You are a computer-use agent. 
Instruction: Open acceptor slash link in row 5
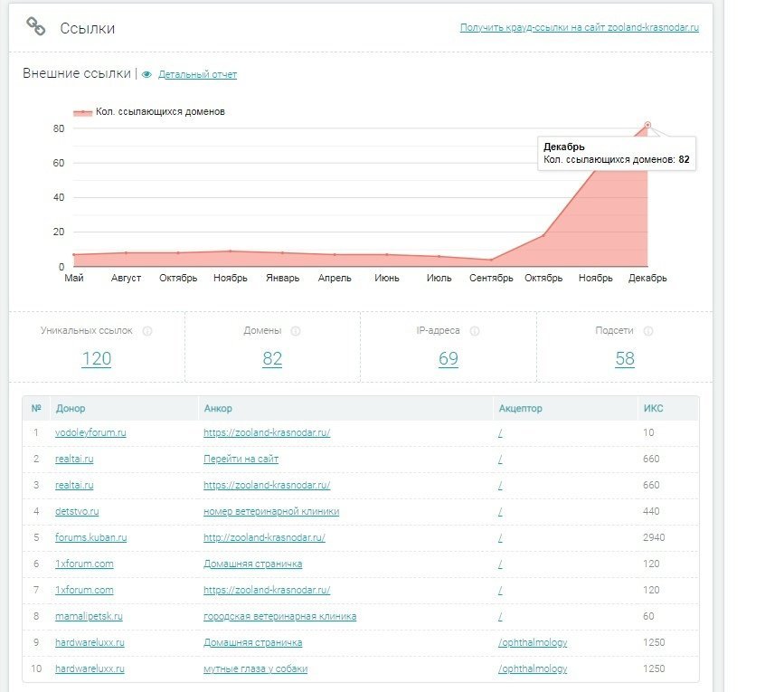point(500,538)
